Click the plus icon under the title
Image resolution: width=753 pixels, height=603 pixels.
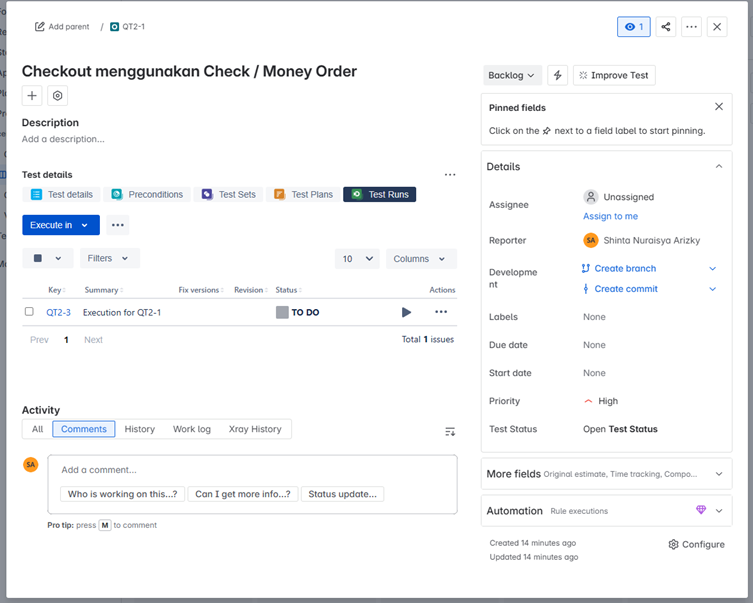[x=33, y=96]
